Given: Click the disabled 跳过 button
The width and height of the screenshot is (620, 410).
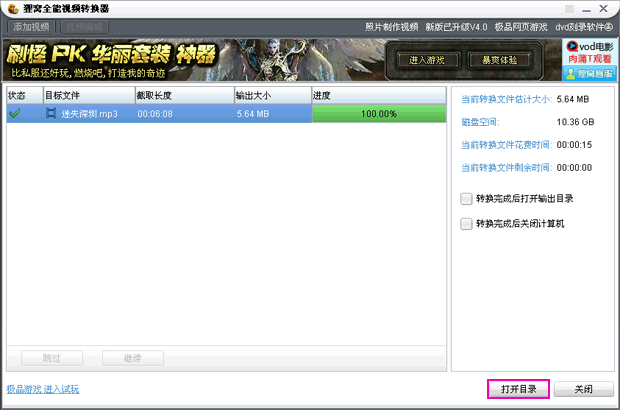Looking at the screenshot, I should [52, 358].
